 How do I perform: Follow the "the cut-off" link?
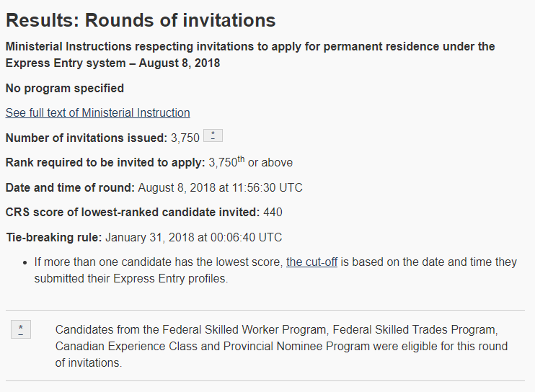point(311,262)
